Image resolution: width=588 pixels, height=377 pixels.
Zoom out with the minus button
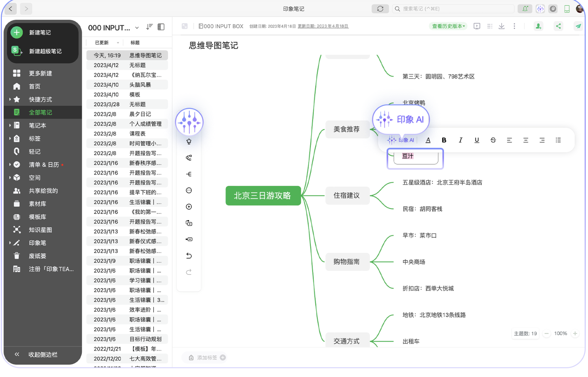point(547,334)
